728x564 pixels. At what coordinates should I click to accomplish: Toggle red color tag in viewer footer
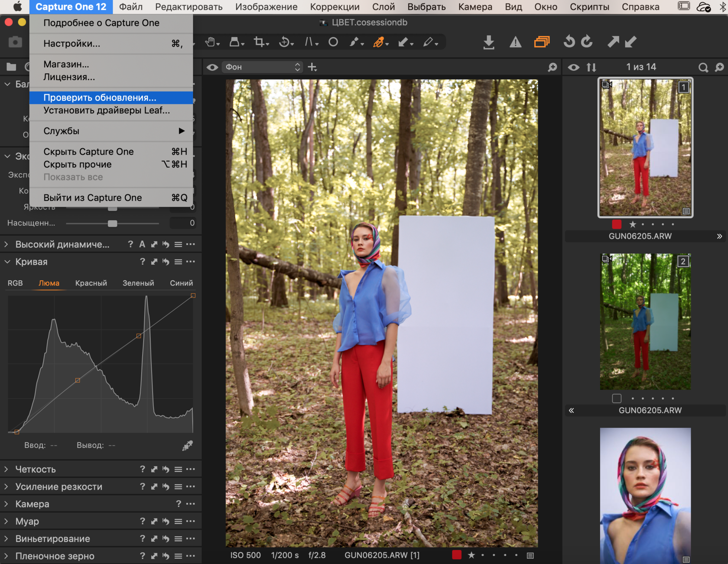coord(457,555)
